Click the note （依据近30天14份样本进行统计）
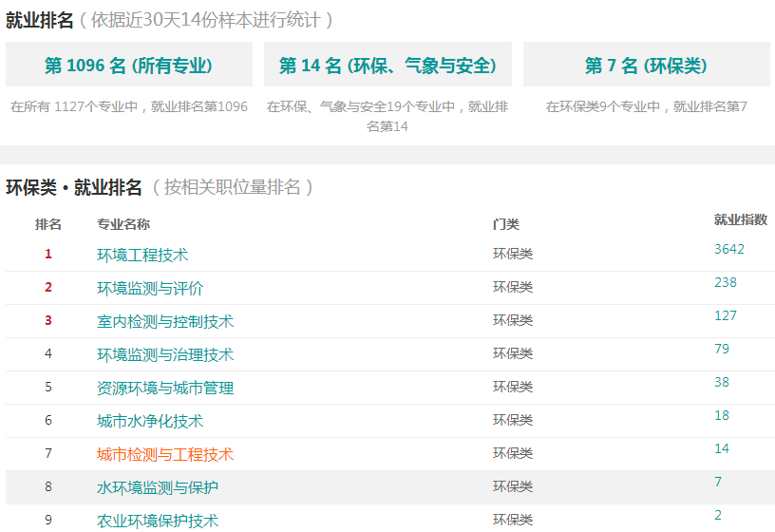 point(206,20)
